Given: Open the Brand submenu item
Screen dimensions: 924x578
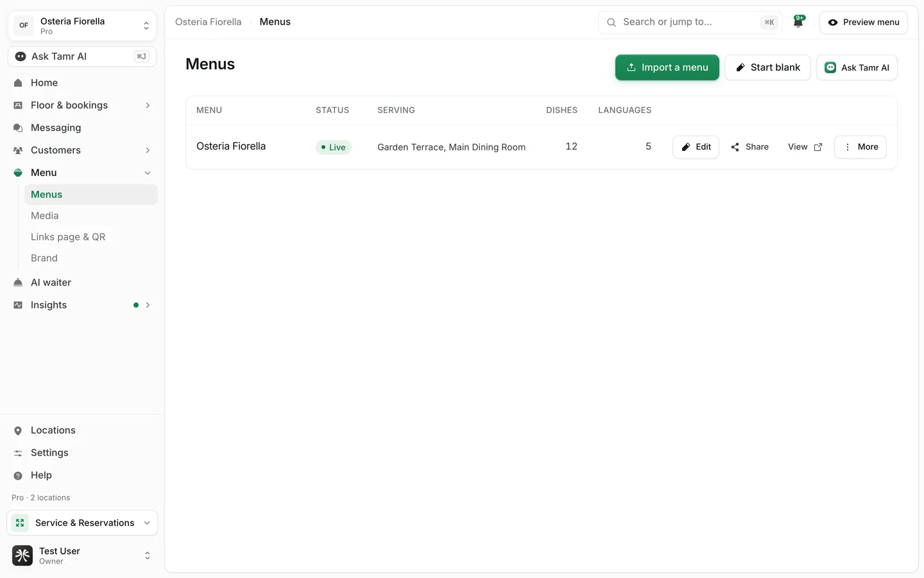Looking at the screenshot, I should [x=91, y=258].
